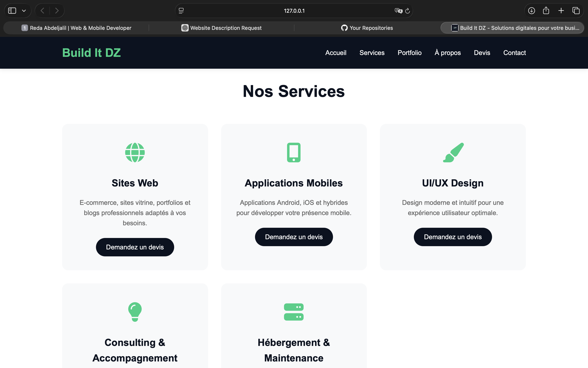The width and height of the screenshot is (588, 368).
Task: Request a quote under Sites Web
Action: pyautogui.click(x=135, y=247)
